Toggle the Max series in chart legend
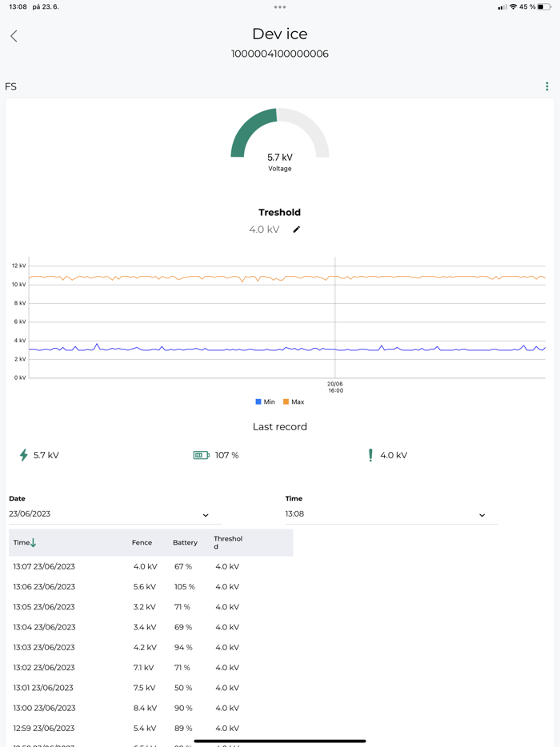This screenshot has height=747, width=560. click(x=294, y=401)
